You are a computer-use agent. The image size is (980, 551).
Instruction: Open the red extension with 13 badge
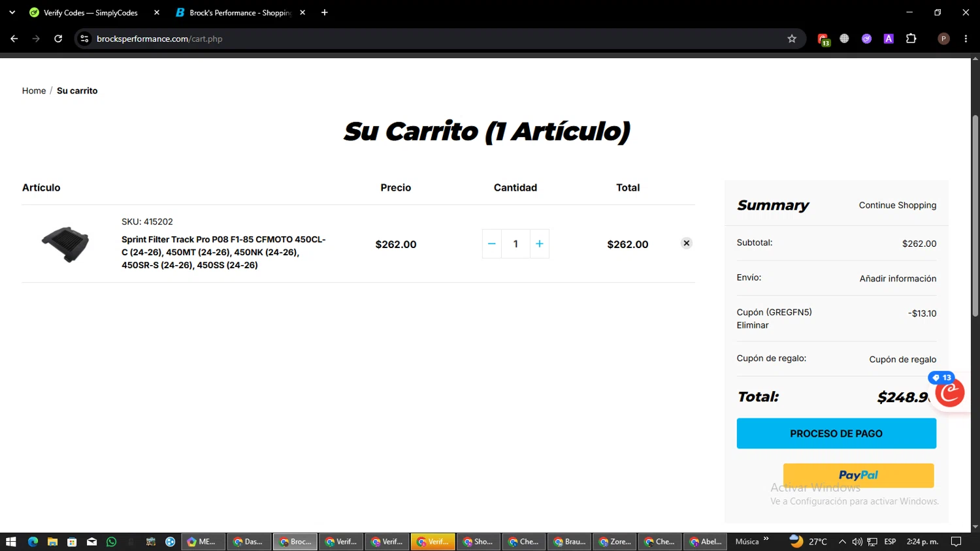(x=823, y=39)
